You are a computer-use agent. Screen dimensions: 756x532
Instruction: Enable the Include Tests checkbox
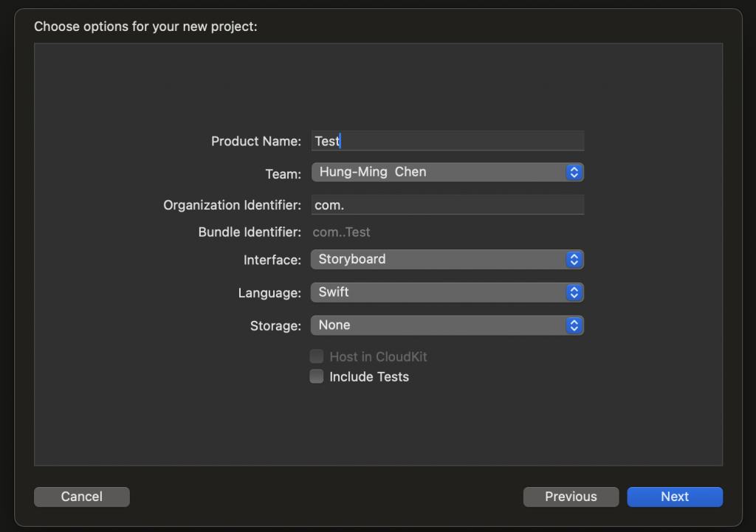click(x=317, y=377)
